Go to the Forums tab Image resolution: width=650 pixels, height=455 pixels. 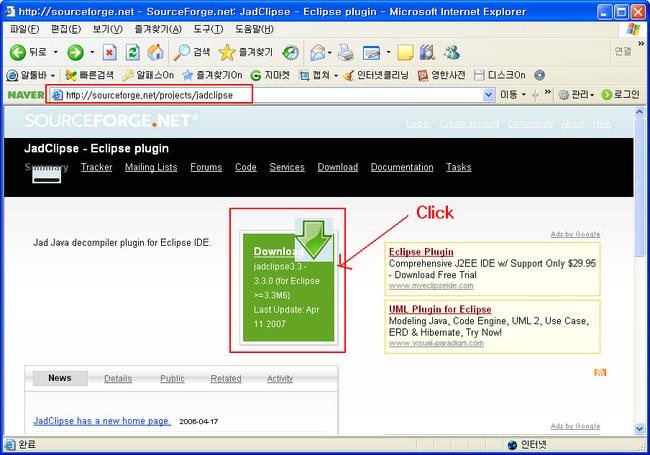click(206, 167)
